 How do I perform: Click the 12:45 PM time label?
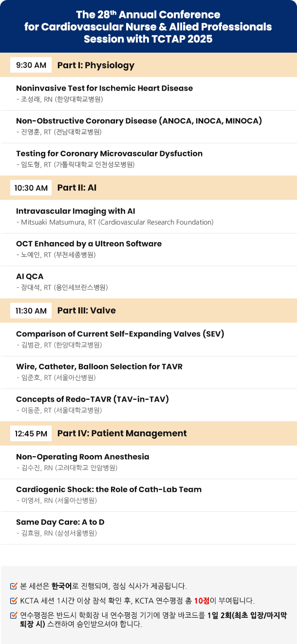(x=31, y=433)
